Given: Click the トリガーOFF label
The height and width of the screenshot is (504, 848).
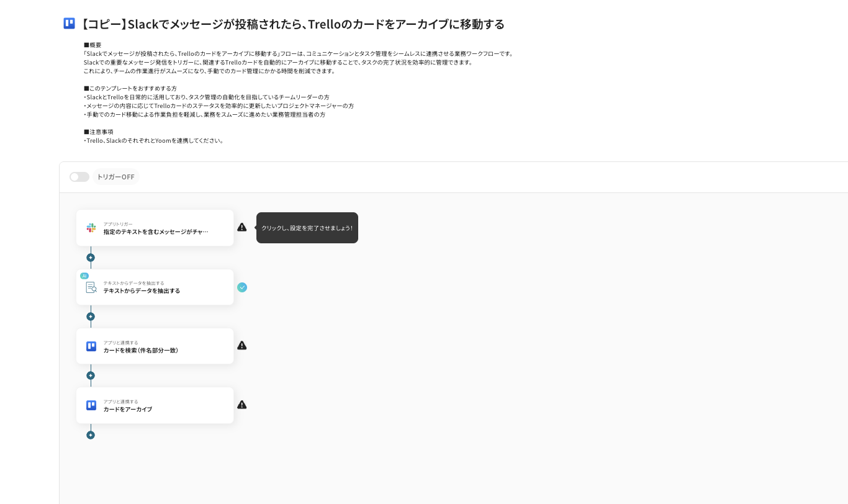Looking at the screenshot, I should [115, 177].
